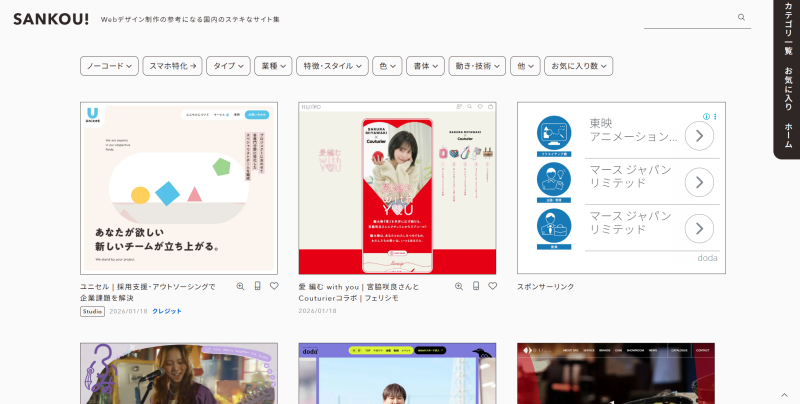Open the ユニセル website thumbnail
Viewport: 800px width, 404px height.
click(179, 188)
